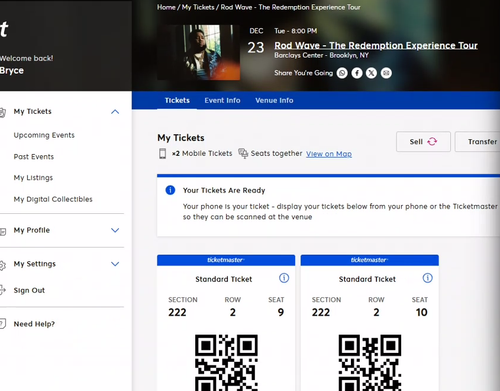This screenshot has width=500, height=391.
Task: Click the My Settings gear icon
Action: tap(2, 265)
